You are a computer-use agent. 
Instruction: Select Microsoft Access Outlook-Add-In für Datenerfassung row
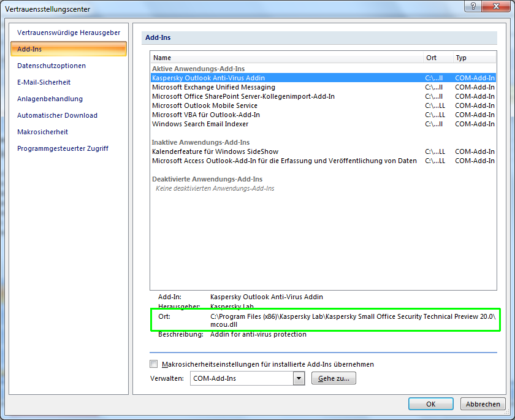click(323, 161)
